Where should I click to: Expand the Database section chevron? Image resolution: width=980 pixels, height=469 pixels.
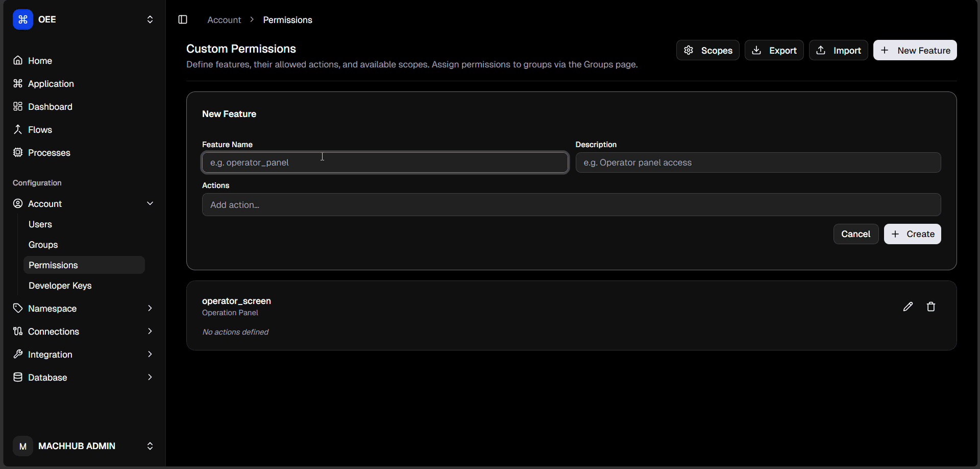click(150, 377)
